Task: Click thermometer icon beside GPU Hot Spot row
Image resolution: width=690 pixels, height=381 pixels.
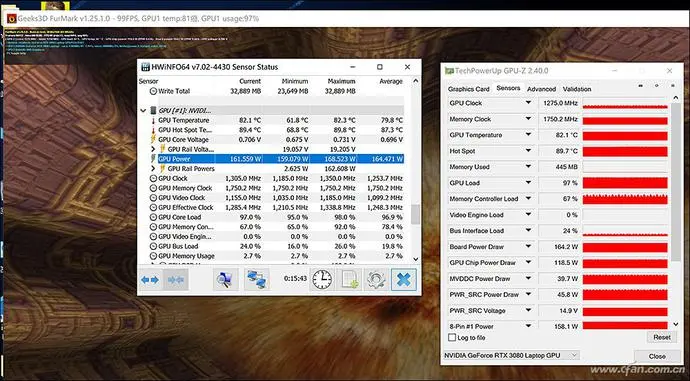Action: (x=153, y=130)
